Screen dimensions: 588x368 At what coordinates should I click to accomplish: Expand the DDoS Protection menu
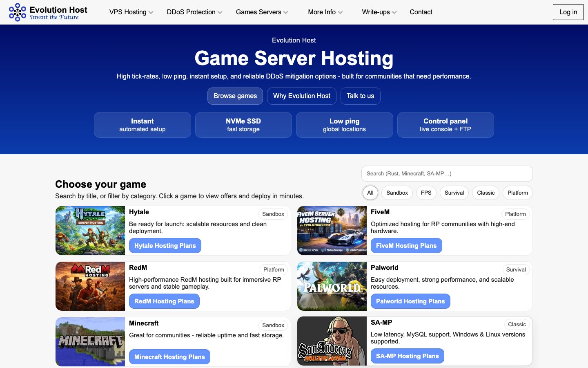click(x=194, y=12)
